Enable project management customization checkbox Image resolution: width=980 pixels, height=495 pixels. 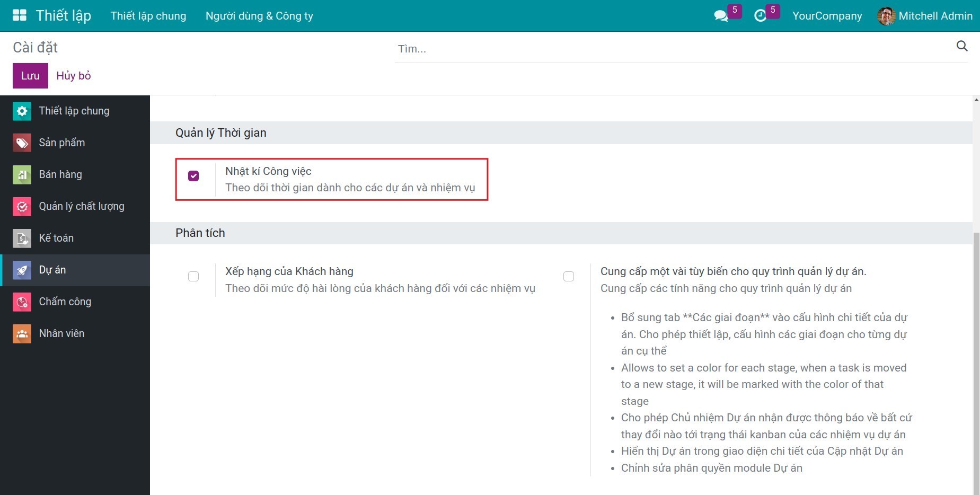(x=569, y=277)
